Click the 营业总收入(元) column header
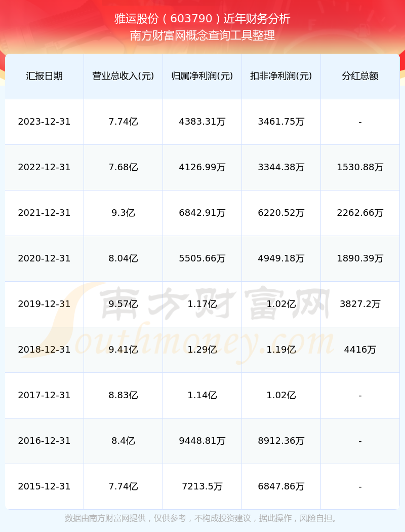Screen dimensions: 405x532 [124, 76]
